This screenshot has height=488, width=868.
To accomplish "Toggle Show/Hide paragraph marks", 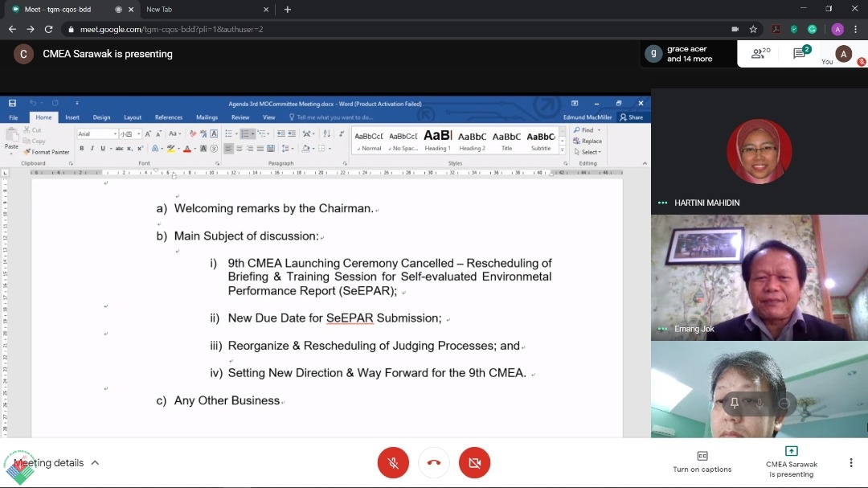I will coord(342,134).
